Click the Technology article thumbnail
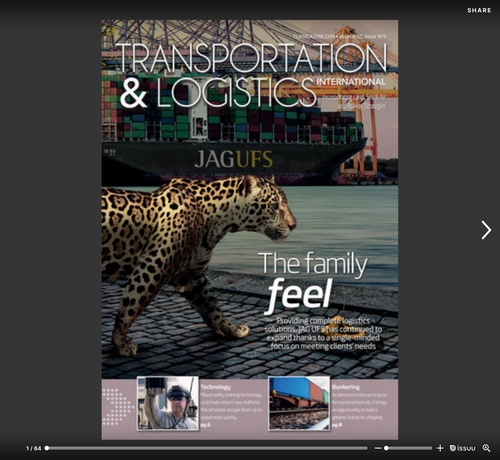The height and width of the screenshot is (460, 500). (x=168, y=403)
